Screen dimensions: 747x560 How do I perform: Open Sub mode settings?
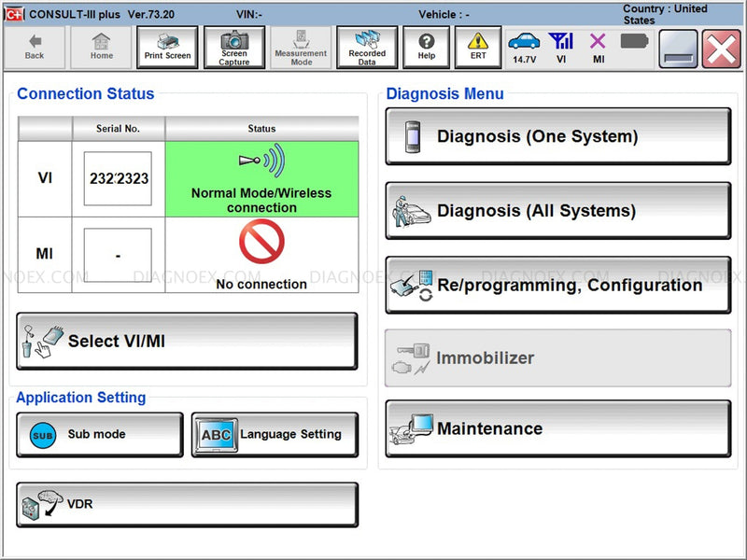(x=98, y=433)
